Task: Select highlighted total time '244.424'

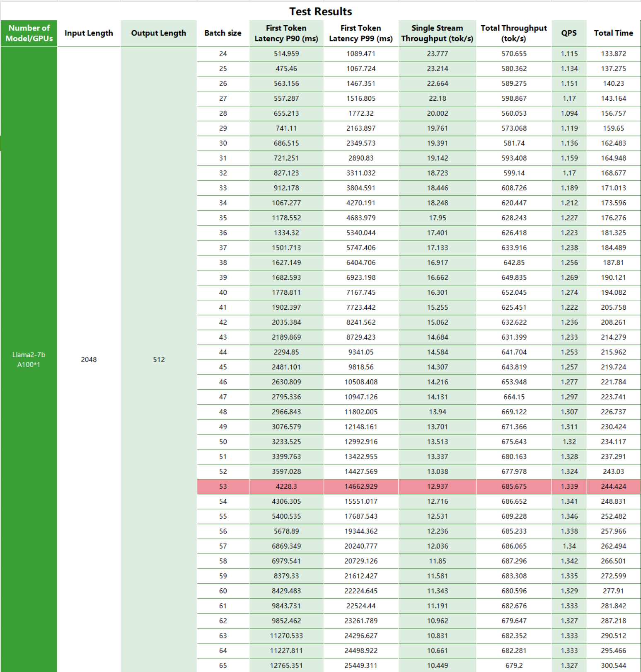Action: 613,486
